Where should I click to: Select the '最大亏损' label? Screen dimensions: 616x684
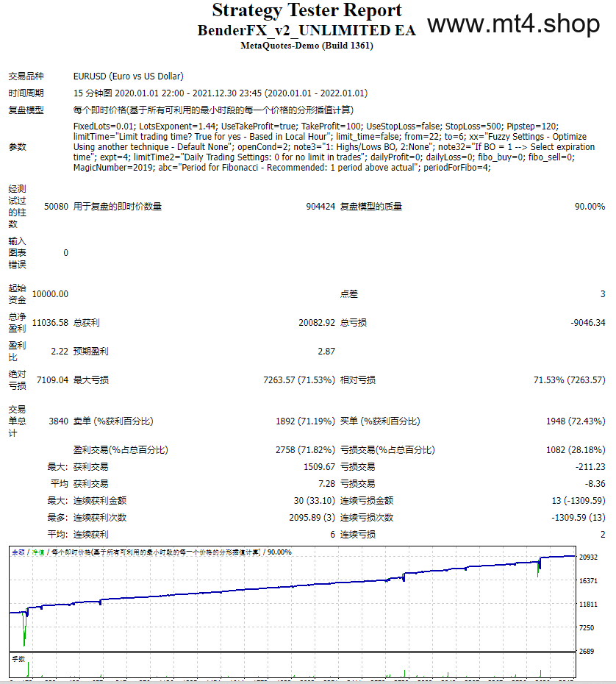90,380
